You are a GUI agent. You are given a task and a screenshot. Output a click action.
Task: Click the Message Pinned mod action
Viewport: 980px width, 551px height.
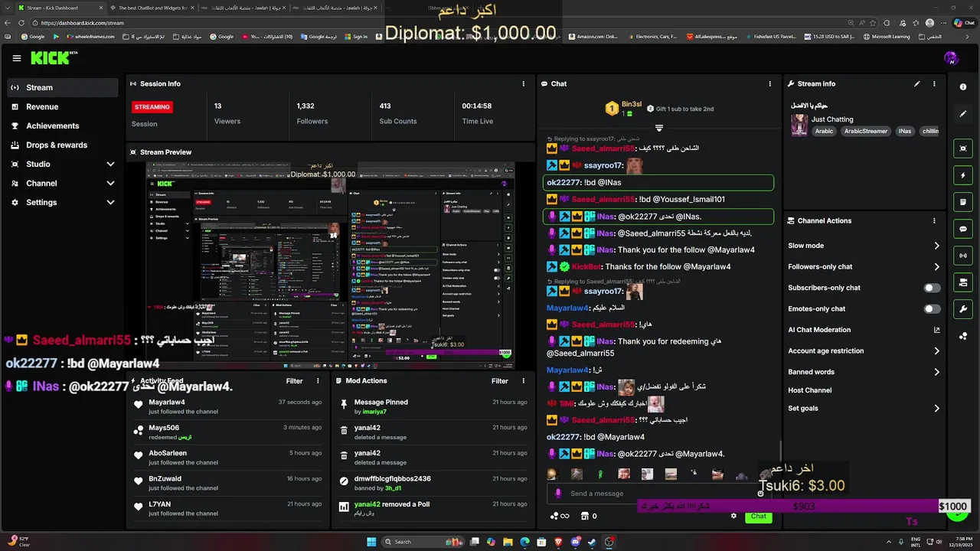433,406
